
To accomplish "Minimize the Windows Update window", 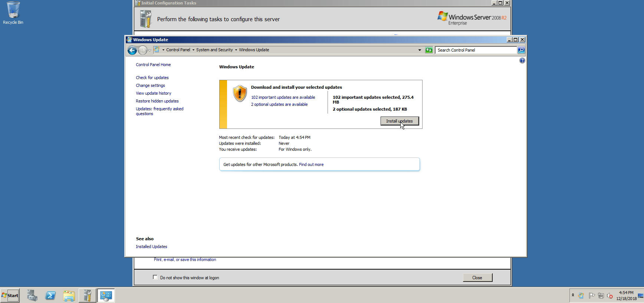I will click(x=509, y=40).
